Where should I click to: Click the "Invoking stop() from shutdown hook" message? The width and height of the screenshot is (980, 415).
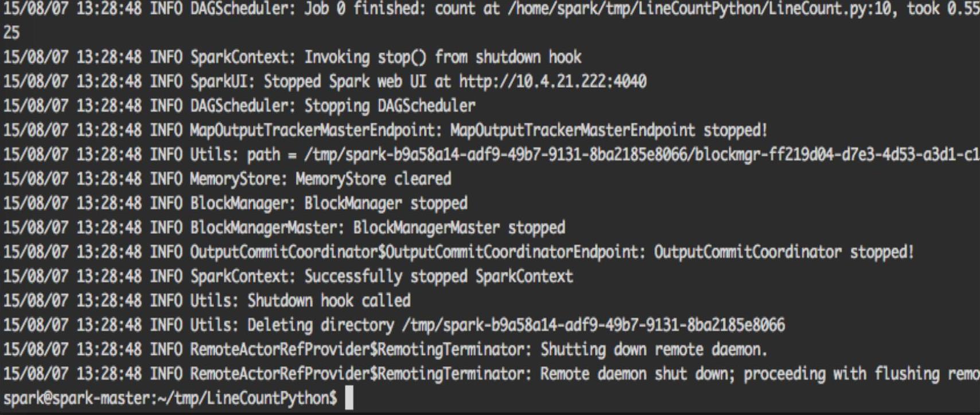click(x=442, y=57)
